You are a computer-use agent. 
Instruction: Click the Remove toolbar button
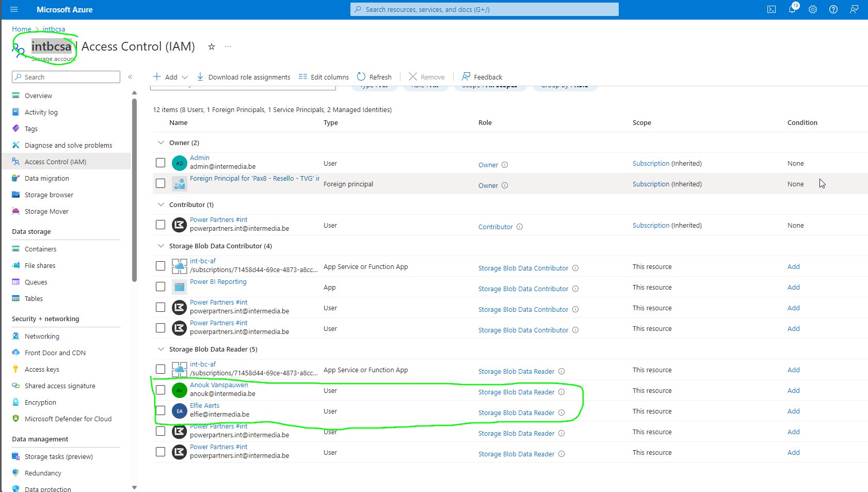pos(427,77)
